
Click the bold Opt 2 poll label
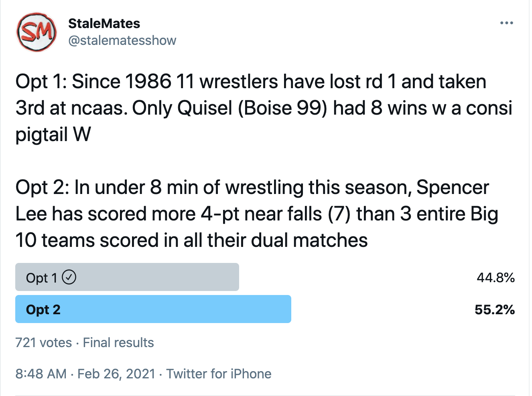coord(43,309)
